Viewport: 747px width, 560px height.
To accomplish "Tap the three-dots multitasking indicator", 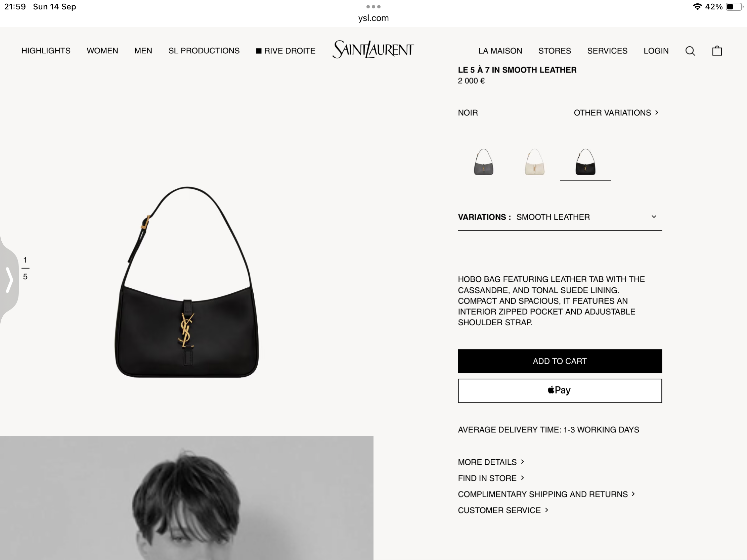I will (373, 7).
